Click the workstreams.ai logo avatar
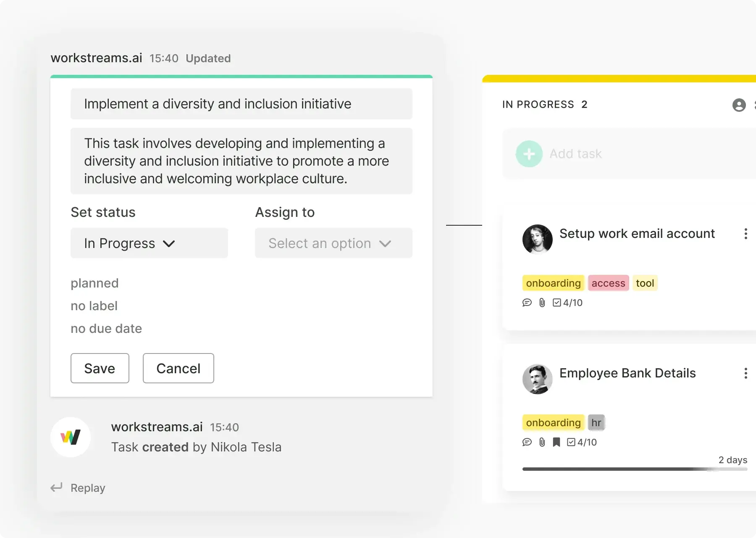 pyautogui.click(x=71, y=437)
